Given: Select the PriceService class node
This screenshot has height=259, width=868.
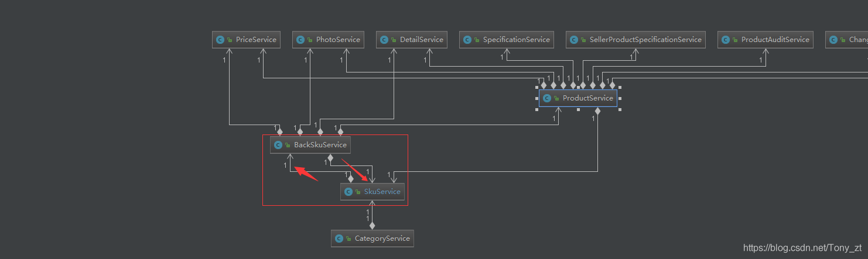Looking at the screenshot, I should [x=247, y=40].
